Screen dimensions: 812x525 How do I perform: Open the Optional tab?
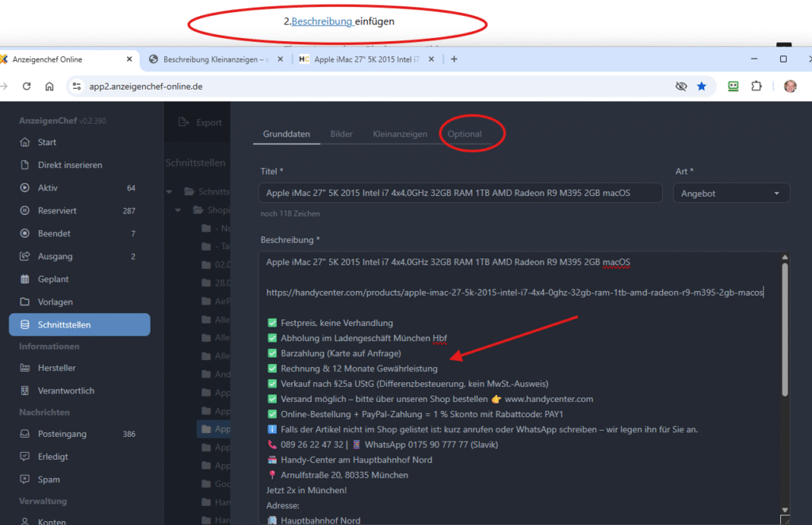[465, 134]
